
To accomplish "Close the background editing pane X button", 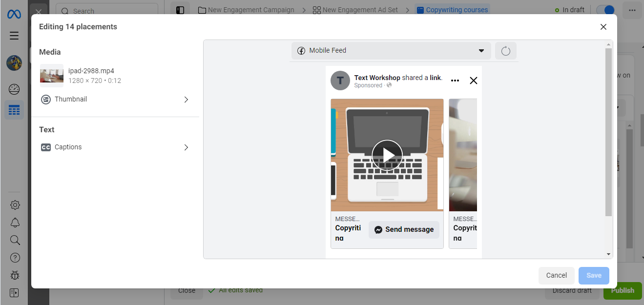I will point(38,12).
